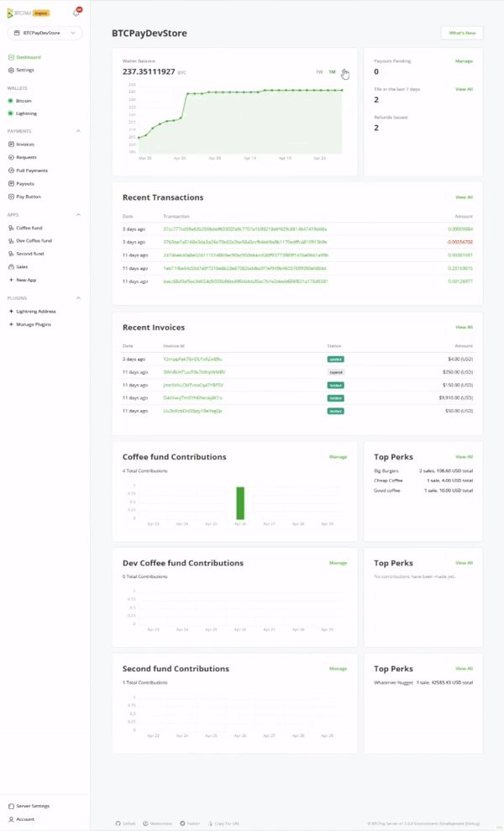
Task: Click View All in Coffee fund Top Perks
Action: pyautogui.click(x=464, y=457)
